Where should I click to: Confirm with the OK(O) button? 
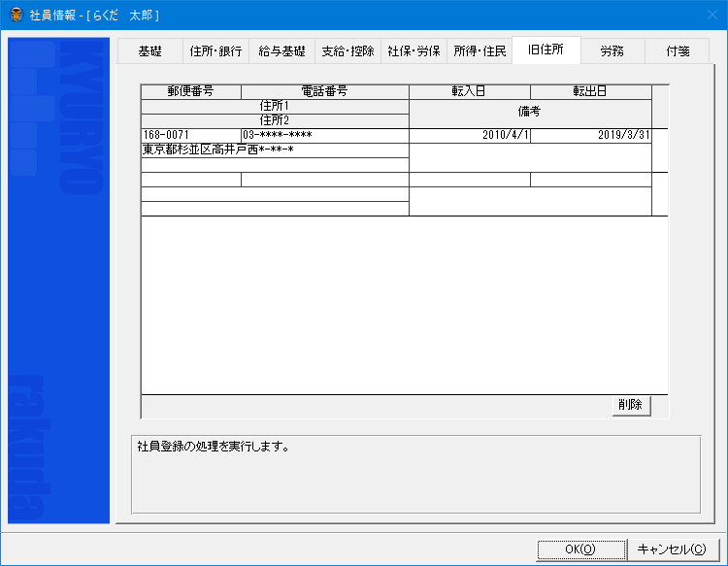tap(581, 549)
